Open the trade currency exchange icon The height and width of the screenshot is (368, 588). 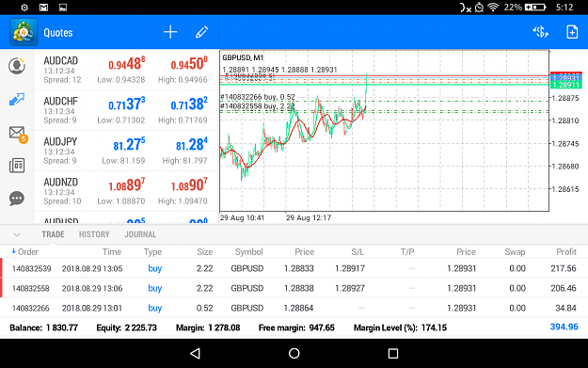tap(540, 32)
